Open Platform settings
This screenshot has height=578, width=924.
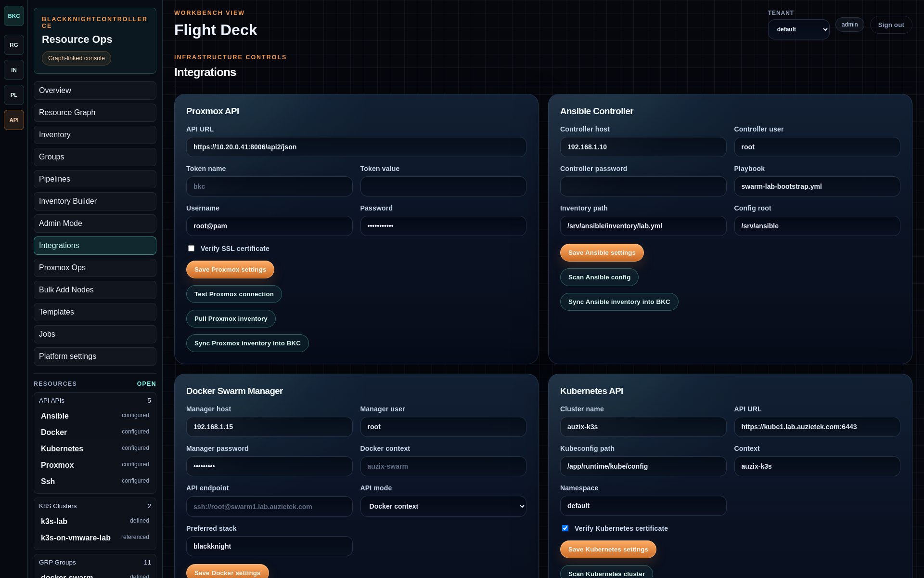coord(95,356)
